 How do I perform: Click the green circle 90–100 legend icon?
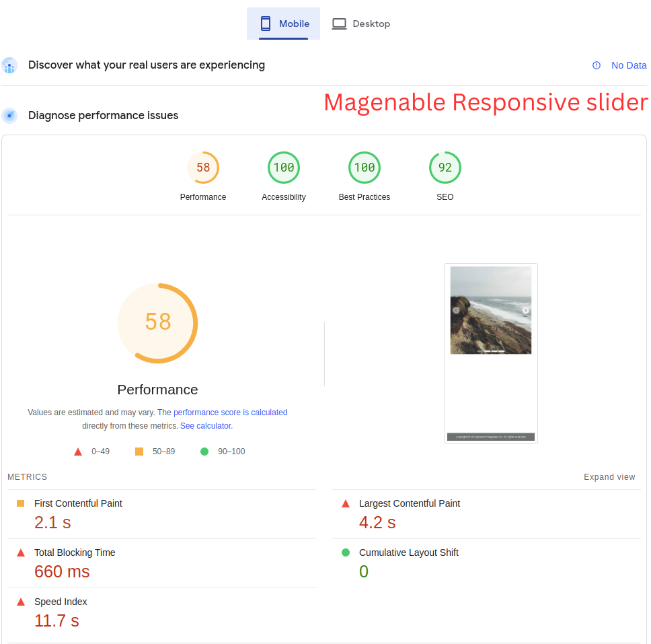[x=204, y=452]
